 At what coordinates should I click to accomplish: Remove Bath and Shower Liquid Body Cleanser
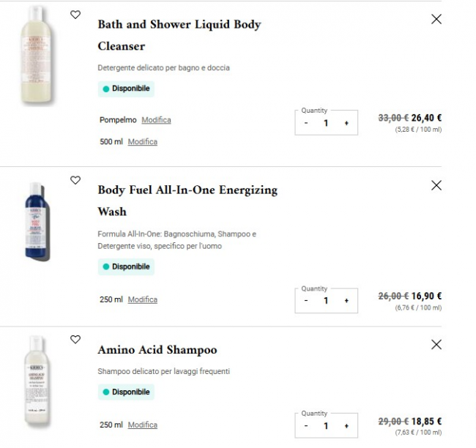click(436, 19)
